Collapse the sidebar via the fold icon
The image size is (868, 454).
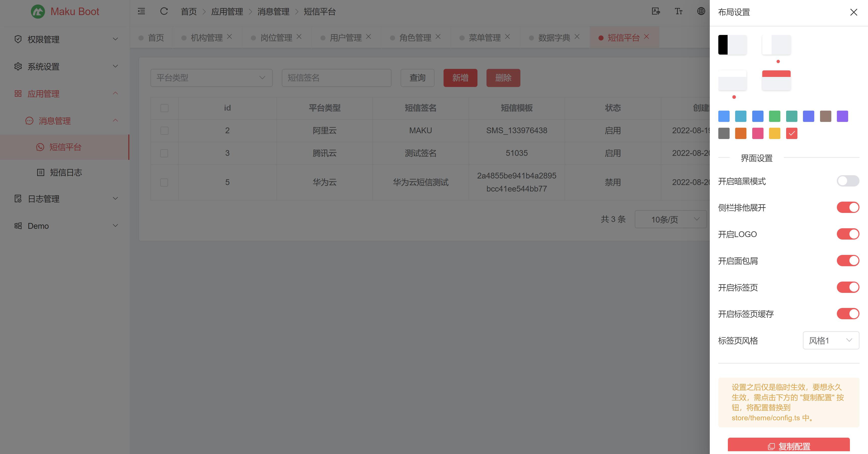[x=141, y=11]
